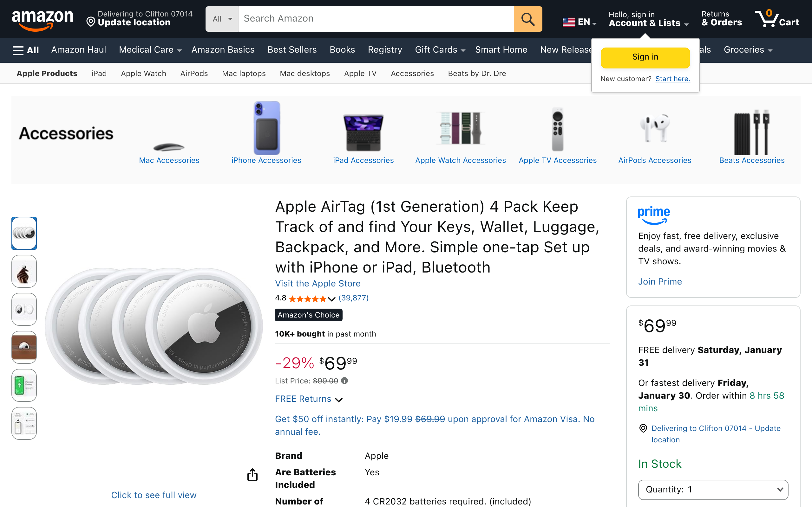Expand the star rating breakdown arrow
Viewport: 812px width, 507px height.
point(331,299)
